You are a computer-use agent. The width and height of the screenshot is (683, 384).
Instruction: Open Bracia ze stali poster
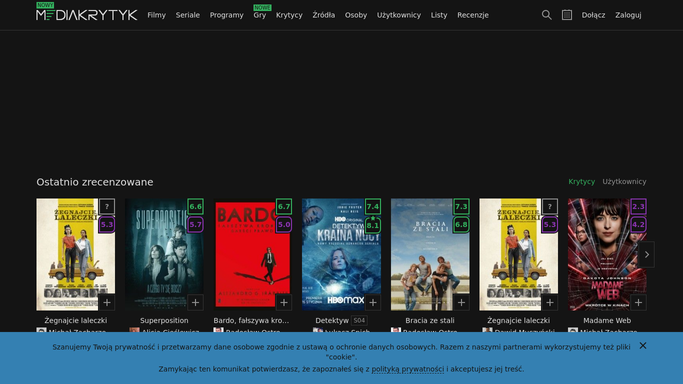(x=430, y=255)
